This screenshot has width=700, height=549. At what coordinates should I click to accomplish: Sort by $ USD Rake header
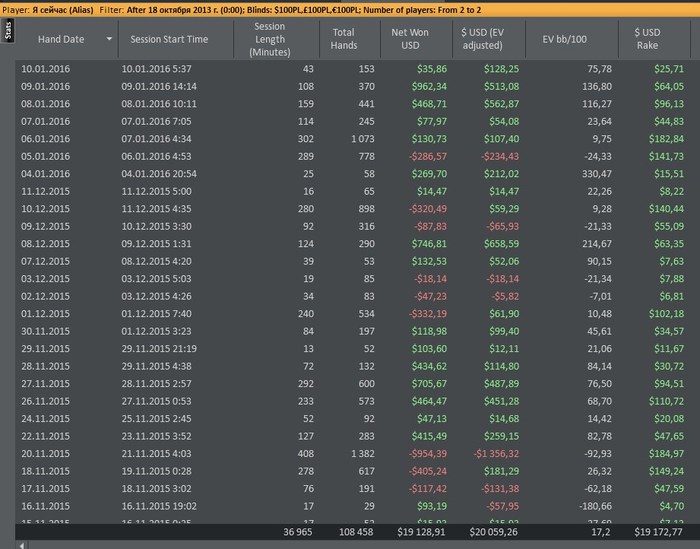coord(647,39)
